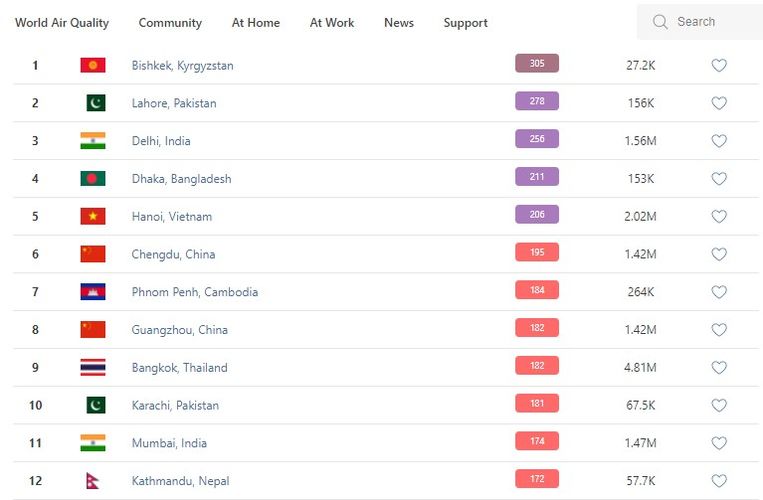
Task: Open the Guangzhou, China city link
Action: 179,330
